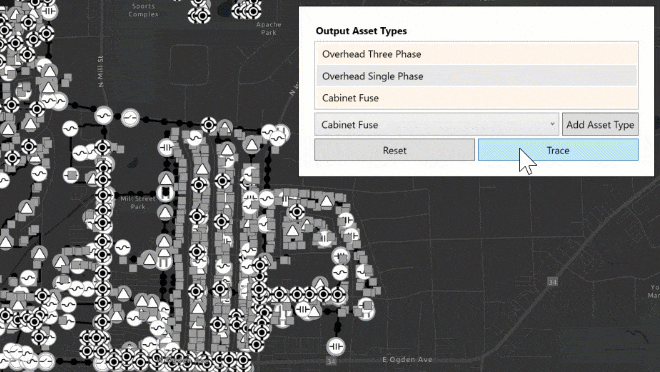Screen dimensions: 660x372
Task: Click the route 34 shield on the diagonal road
Action: (x=552, y=282)
